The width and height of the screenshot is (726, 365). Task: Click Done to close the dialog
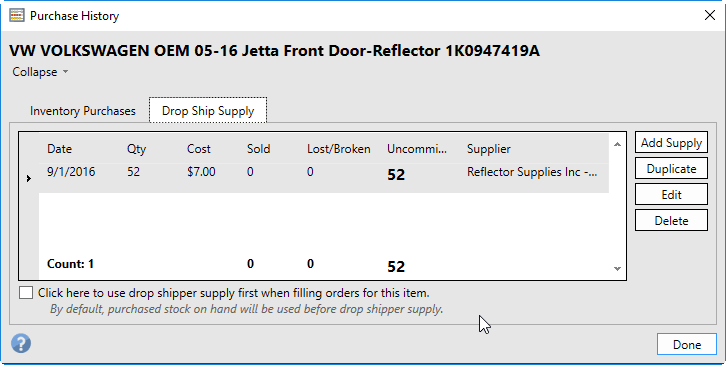(687, 345)
